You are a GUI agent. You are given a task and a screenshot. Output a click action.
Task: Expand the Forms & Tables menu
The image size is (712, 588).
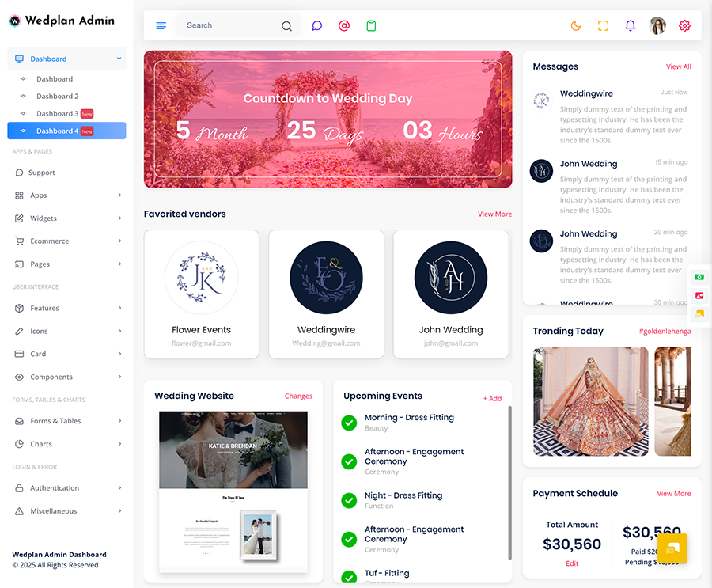click(x=66, y=421)
